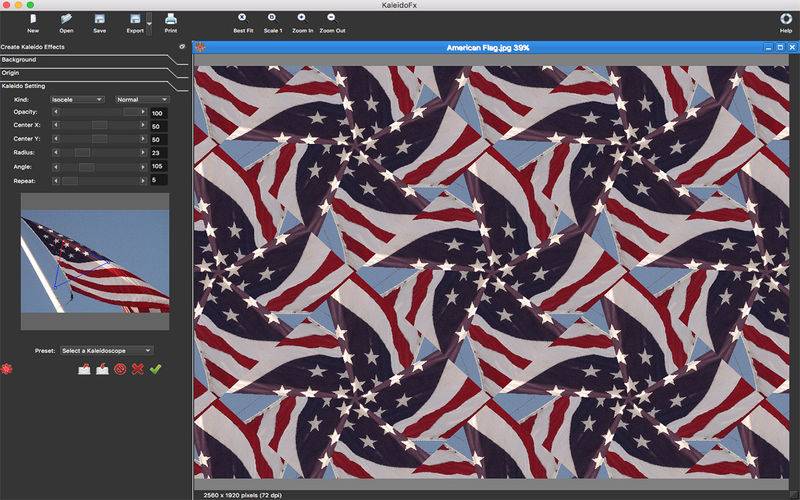
Task: Maximize the American Flag.jpg document window
Action: click(780, 47)
